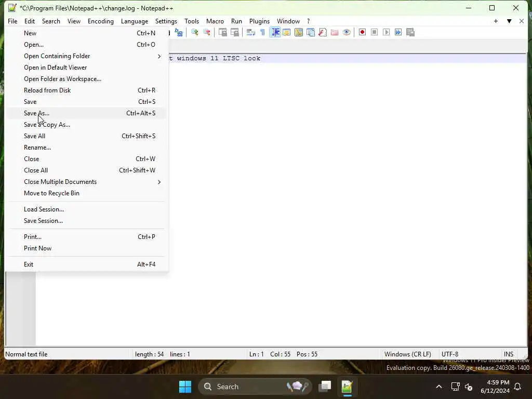
Task: Click the Zoom In toolbar icon
Action: (195, 32)
